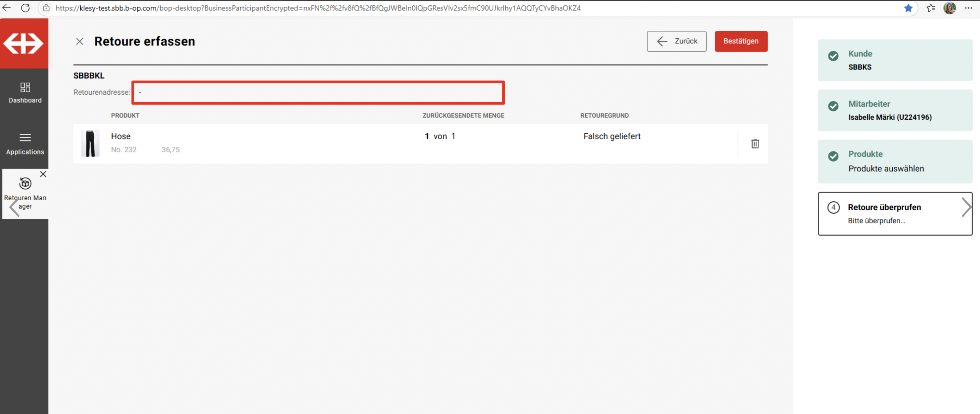Image resolution: width=980 pixels, height=414 pixels.
Task: Open the browser settings ellipsis menu
Action: 968,8
